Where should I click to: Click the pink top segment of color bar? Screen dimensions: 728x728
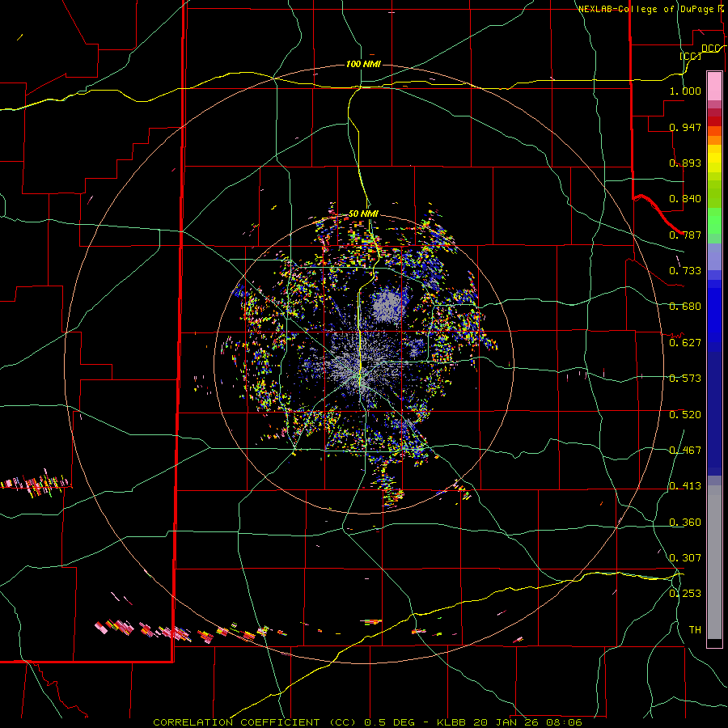(x=714, y=86)
